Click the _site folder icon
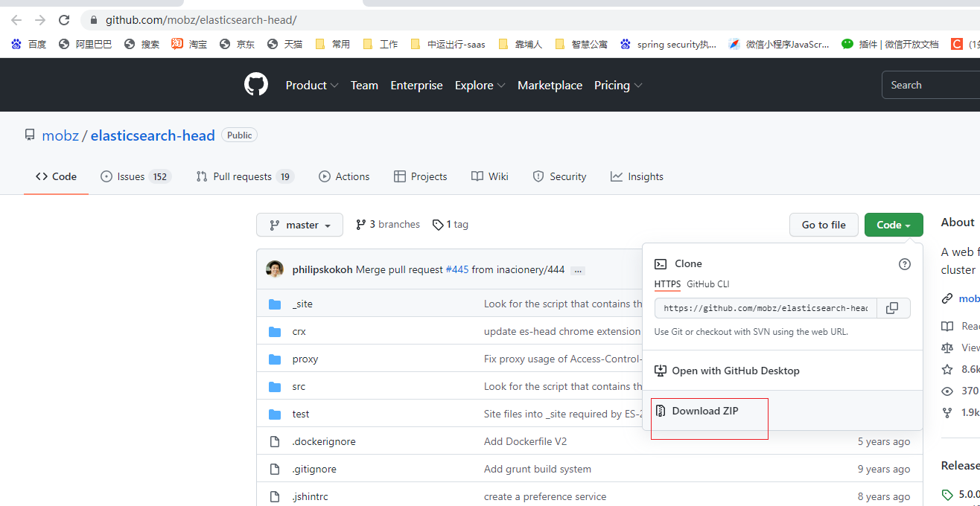 point(275,304)
